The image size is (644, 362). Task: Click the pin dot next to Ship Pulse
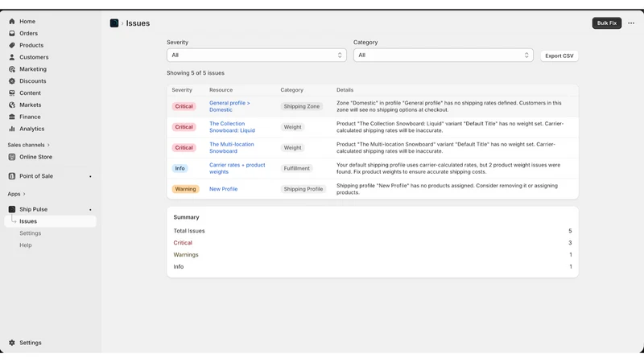click(90, 210)
